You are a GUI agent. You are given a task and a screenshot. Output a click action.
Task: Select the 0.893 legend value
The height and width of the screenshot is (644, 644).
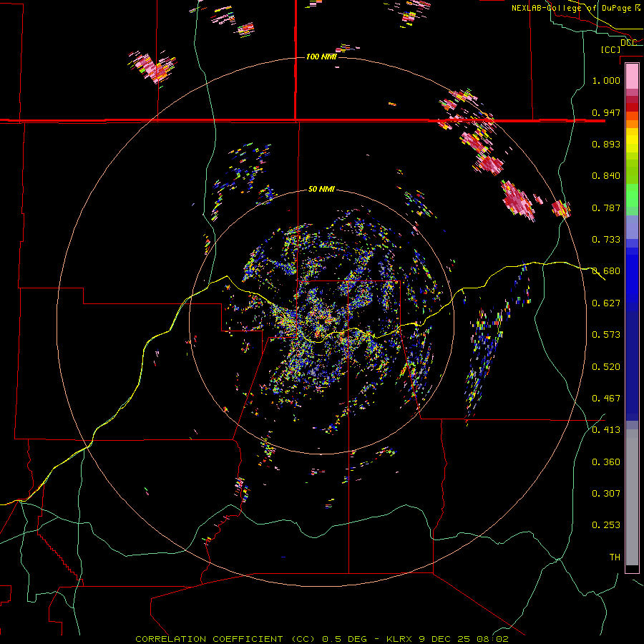click(606, 144)
